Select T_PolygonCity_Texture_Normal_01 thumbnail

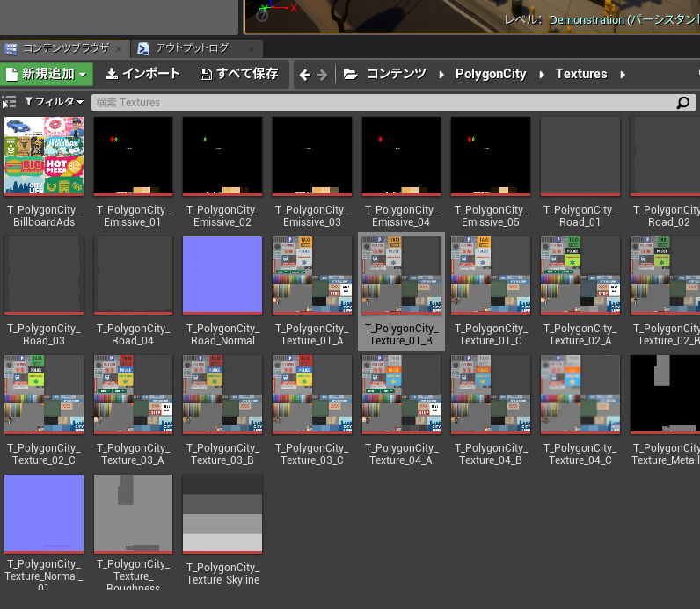(44, 514)
